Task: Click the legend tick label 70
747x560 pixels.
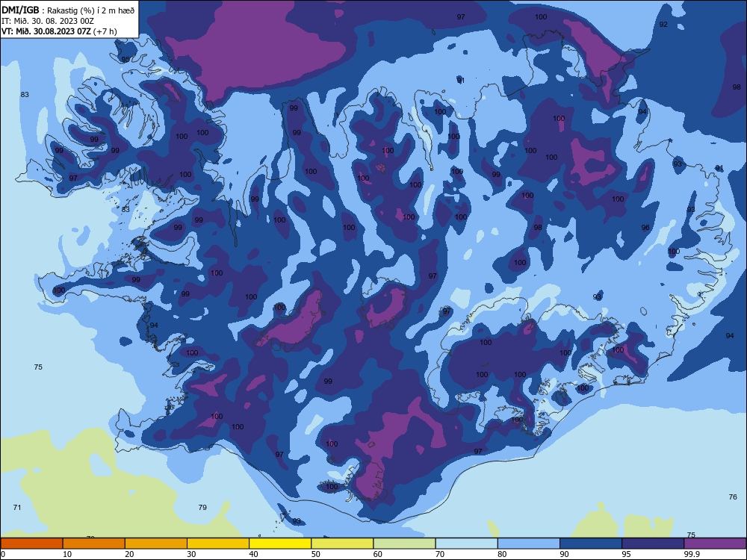Action: coord(440,554)
